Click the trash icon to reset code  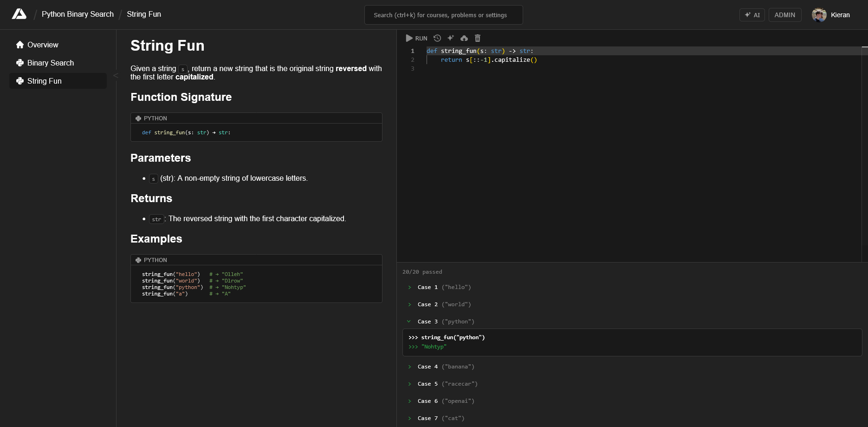[x=478, y=38]
